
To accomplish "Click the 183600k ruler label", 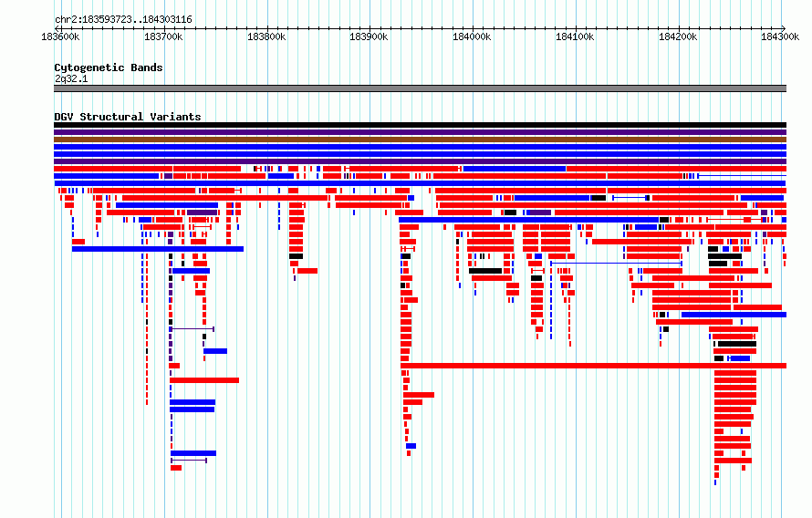I will 60,36.
